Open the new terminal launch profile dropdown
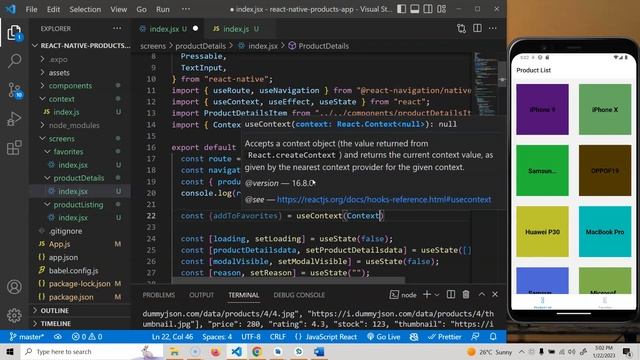The image size is (640, 360). click(437, 295)
